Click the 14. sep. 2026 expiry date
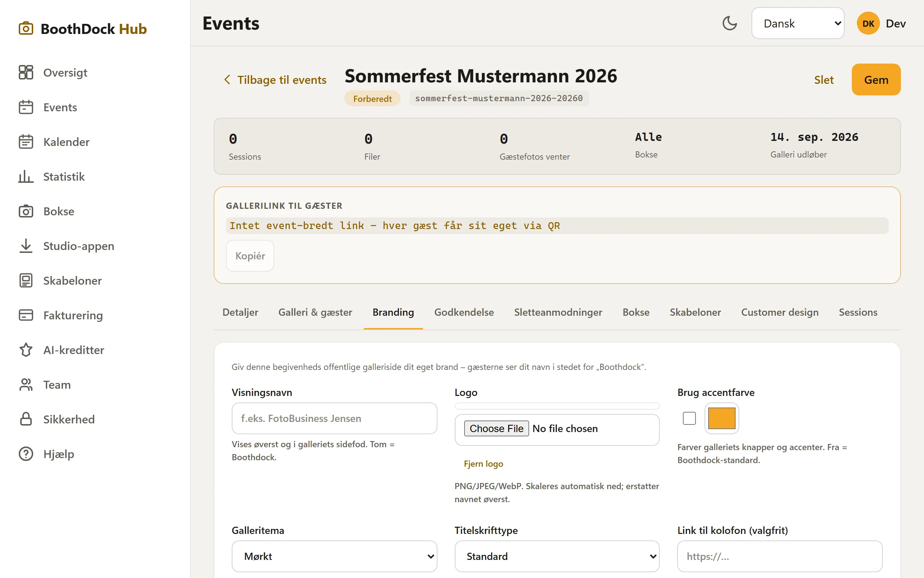 (814, 137)
